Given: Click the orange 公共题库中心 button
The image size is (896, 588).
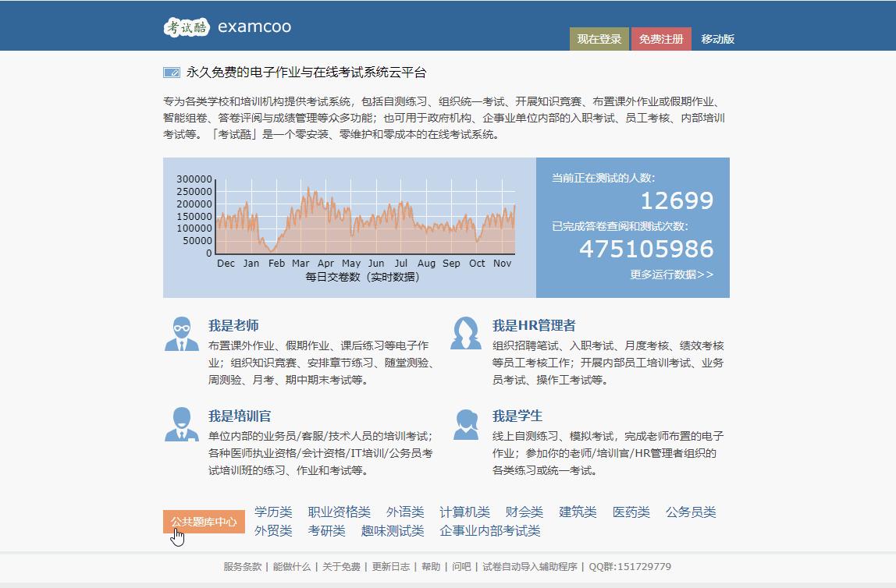Looking at the screenshot, I should pos(203,521).
